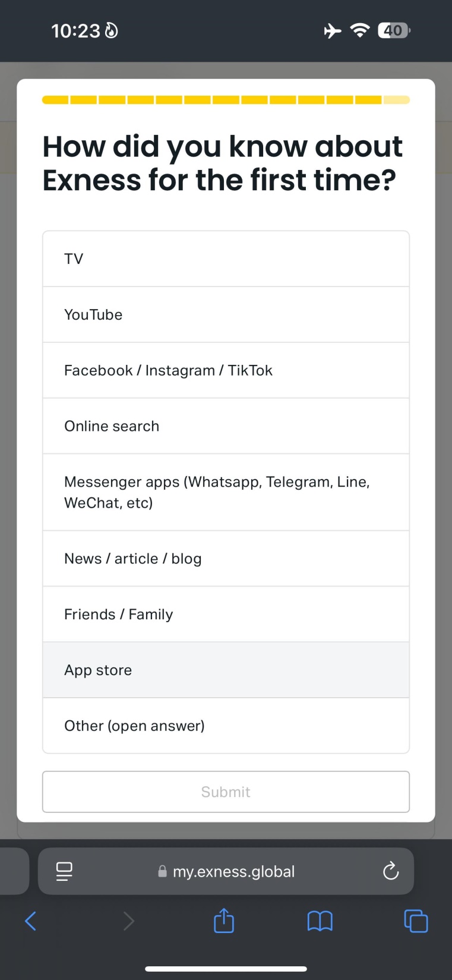Select the Messenger apps option

(226, 492)
